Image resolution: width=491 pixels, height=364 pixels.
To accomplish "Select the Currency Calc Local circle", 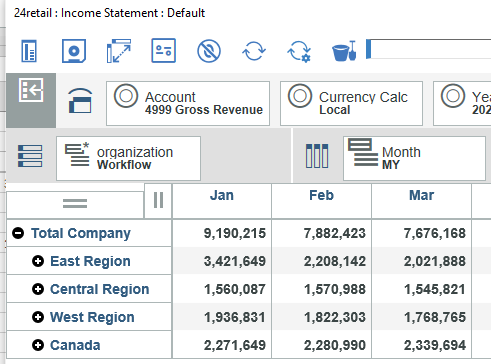I will click(x=300, y=96).
